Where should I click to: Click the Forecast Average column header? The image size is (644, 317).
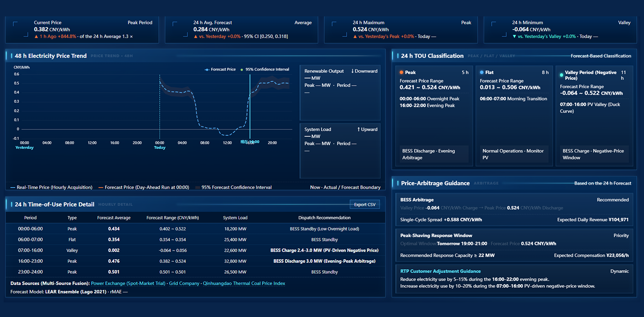[114, 218]
